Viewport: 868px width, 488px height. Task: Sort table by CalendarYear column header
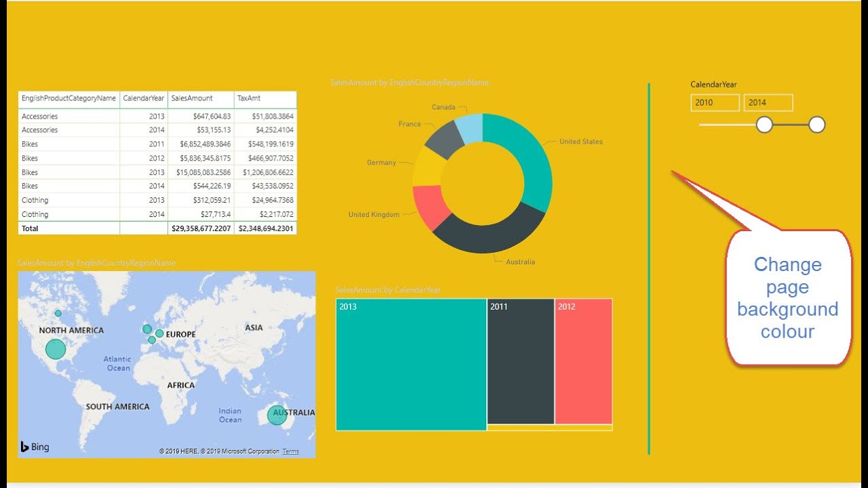click(144, 98)
